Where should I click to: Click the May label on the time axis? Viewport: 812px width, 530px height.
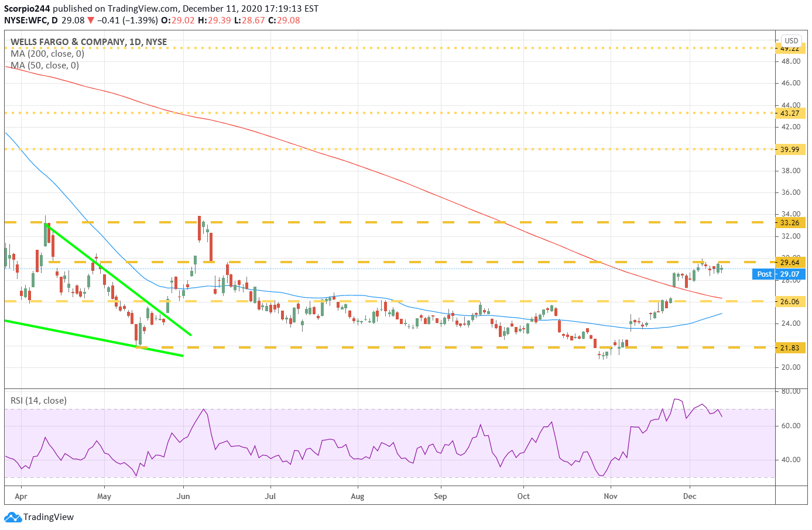click(104, 497)
